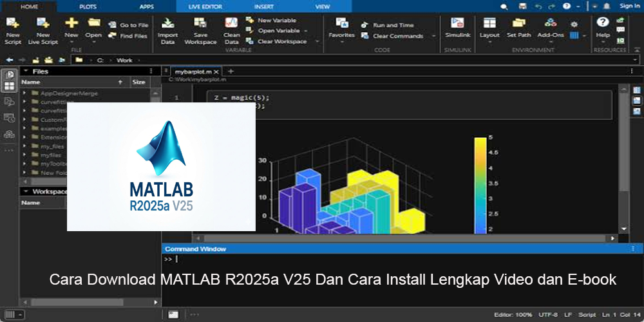This screenshot has width=644, height=322.
Task: Click Go to File
Action: pyautogui.click(x=129, y=25)
